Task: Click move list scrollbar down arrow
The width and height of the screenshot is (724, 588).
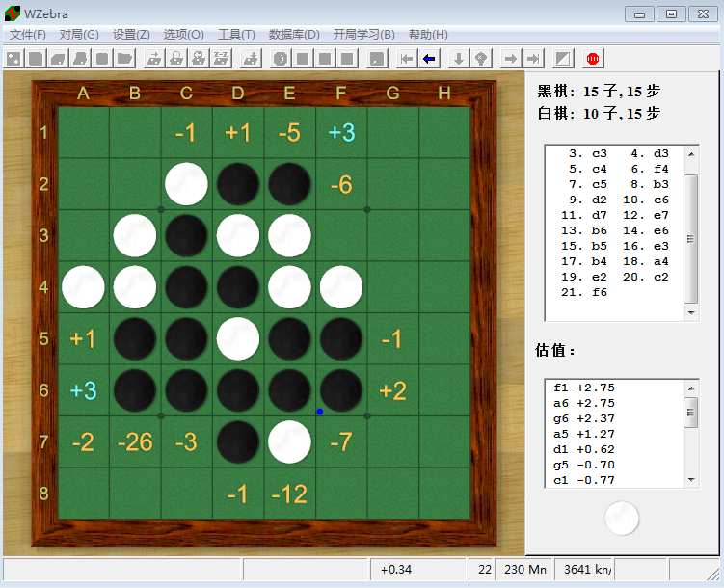Action: coord(691,313)
